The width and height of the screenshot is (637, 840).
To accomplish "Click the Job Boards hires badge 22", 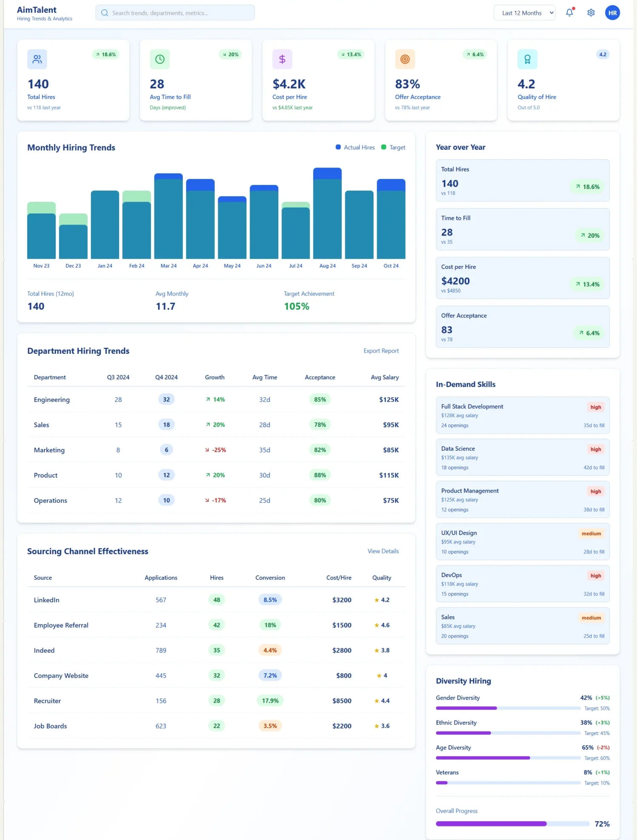I will click(216, 726).
